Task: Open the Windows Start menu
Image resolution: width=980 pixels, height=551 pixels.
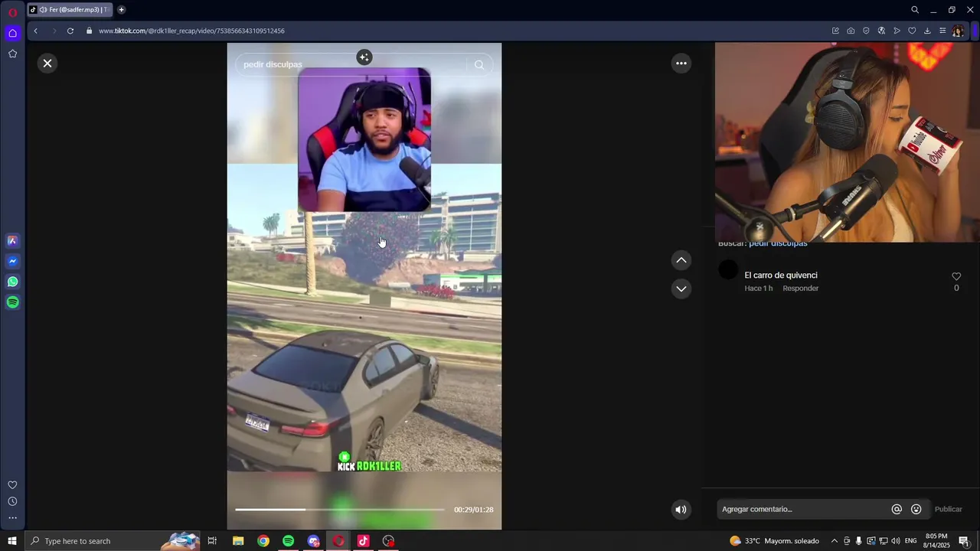Action: pos(12,541)
